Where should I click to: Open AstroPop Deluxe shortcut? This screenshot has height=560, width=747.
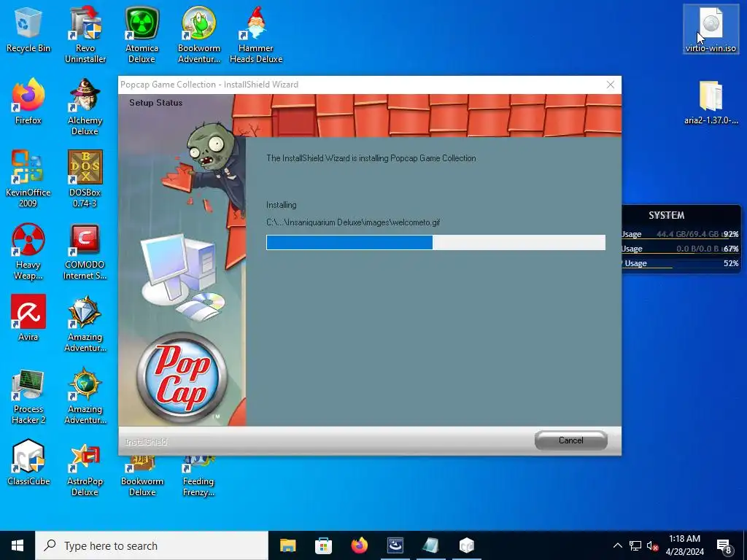[85, 469]
